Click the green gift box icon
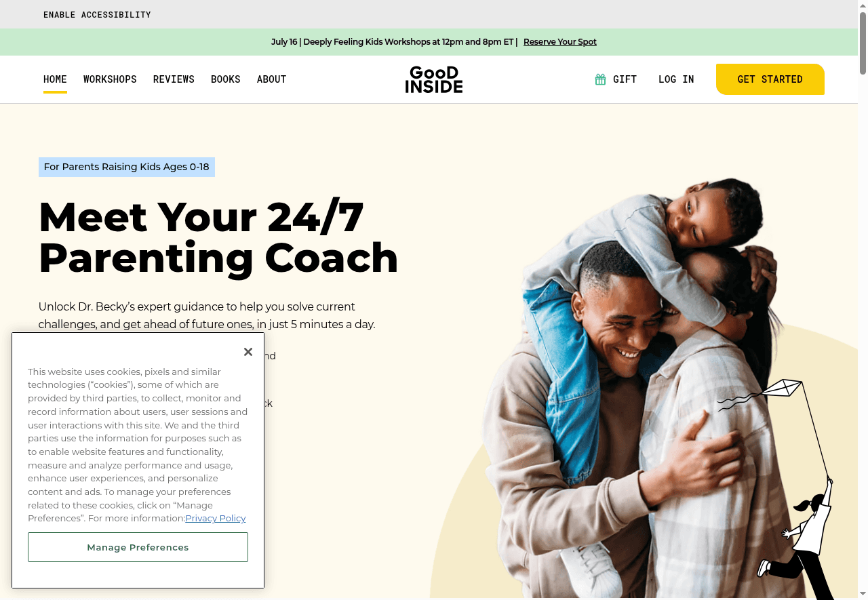This screenshot has width=868, height=600. click(x=600, y=79)
